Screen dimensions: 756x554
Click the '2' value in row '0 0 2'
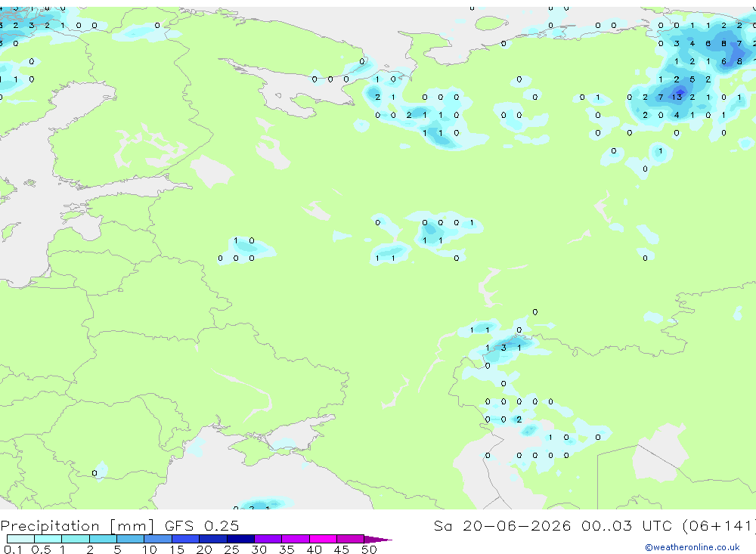519,419
